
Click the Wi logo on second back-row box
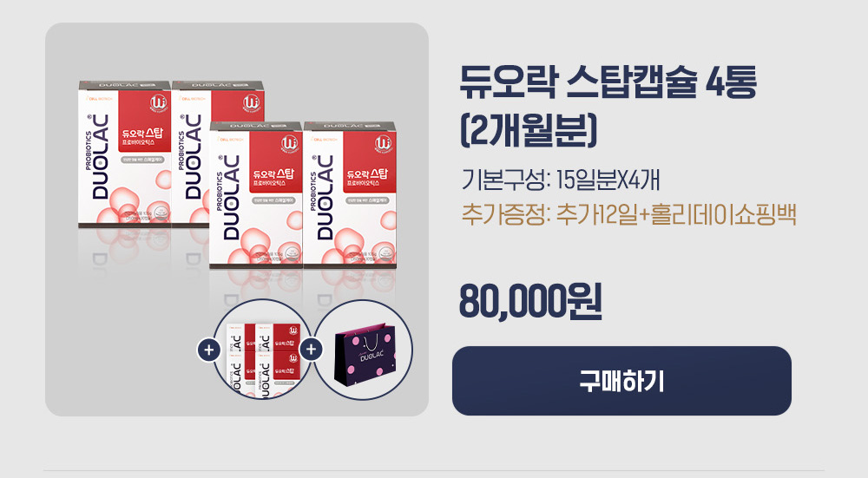252,103
